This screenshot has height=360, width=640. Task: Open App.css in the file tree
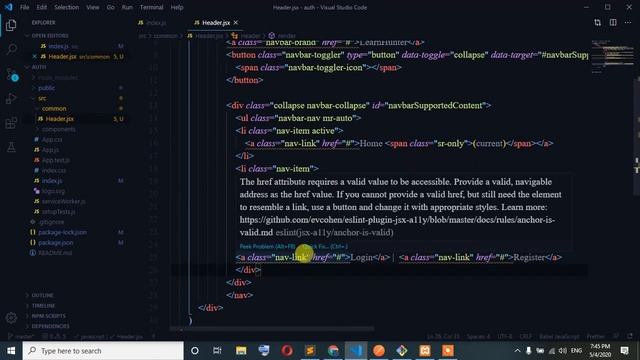[x=52, y=140]
